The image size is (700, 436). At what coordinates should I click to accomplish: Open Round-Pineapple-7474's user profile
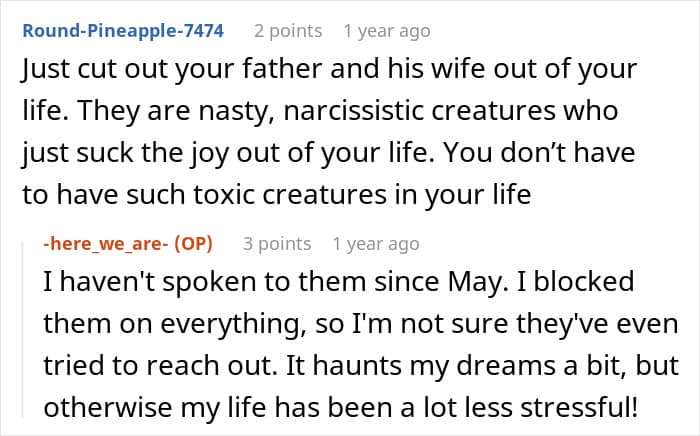123,31
